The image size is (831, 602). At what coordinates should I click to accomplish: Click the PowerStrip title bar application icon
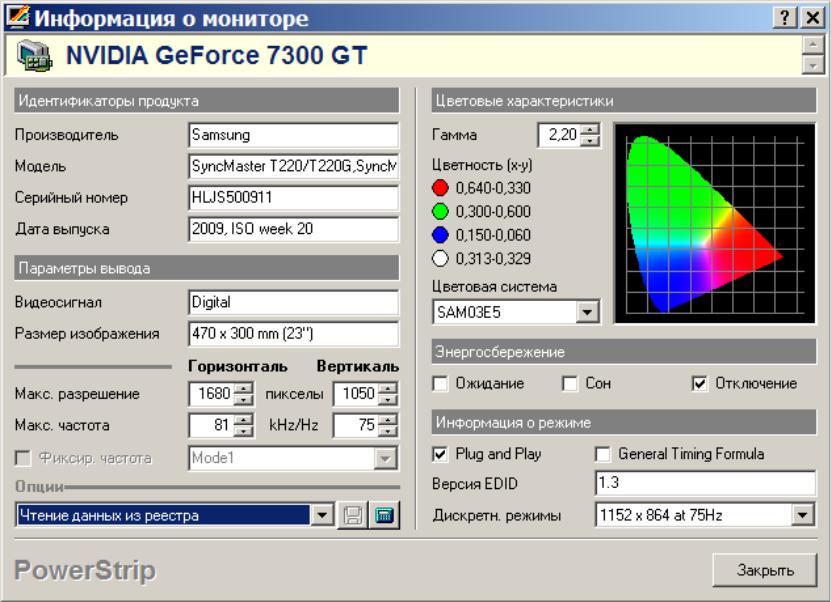[17, 17]
